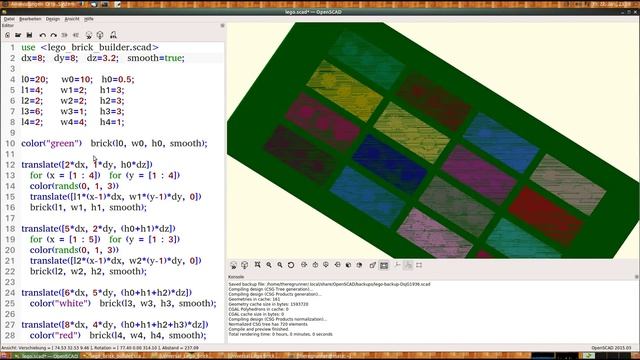640x360 pixels.
Task: Click 'color("red")' on line 28
Action: [x=55, y=336]
